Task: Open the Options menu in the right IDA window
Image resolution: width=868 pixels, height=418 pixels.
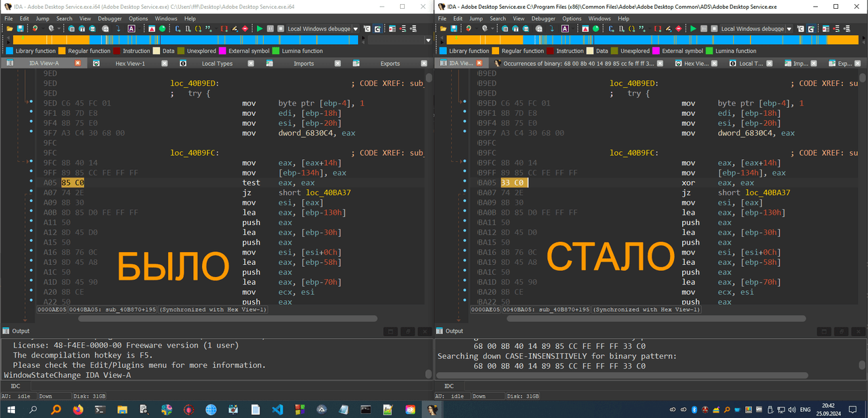Action: [572, 18]
